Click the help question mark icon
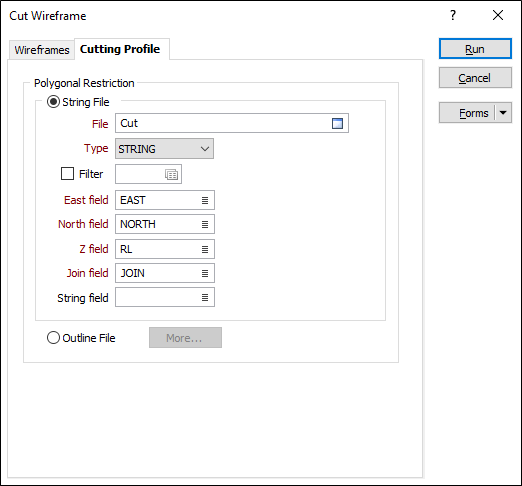 453,15
